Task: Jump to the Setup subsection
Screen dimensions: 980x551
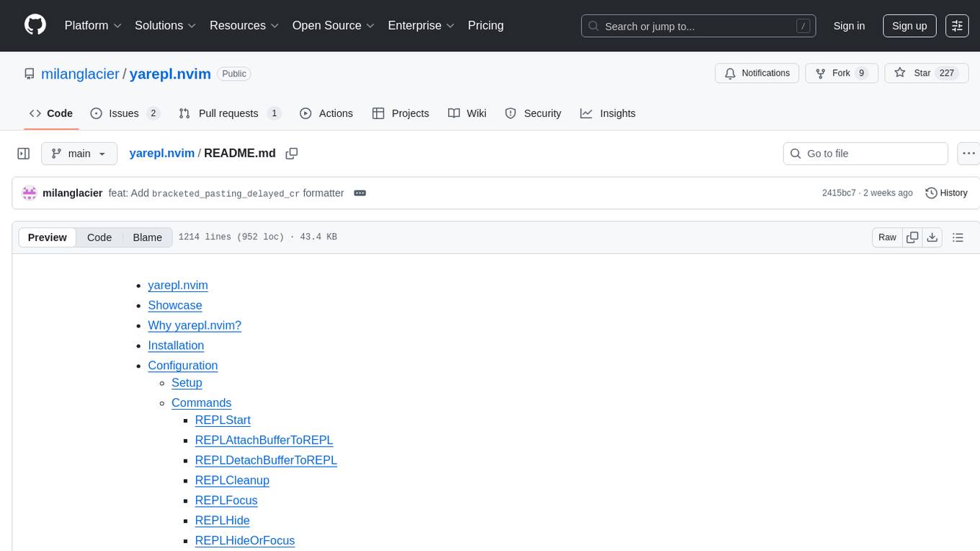Action: point(187,383)
